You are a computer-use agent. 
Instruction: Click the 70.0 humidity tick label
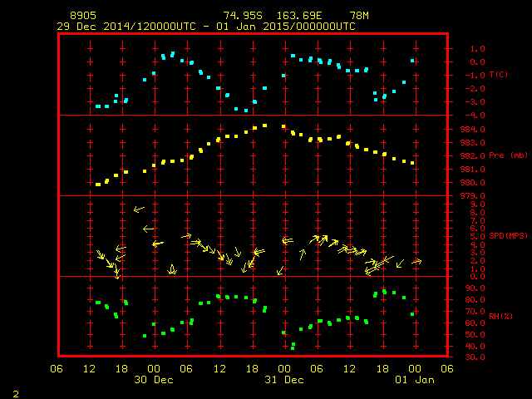pyautogui.click(x=475, y=312)
